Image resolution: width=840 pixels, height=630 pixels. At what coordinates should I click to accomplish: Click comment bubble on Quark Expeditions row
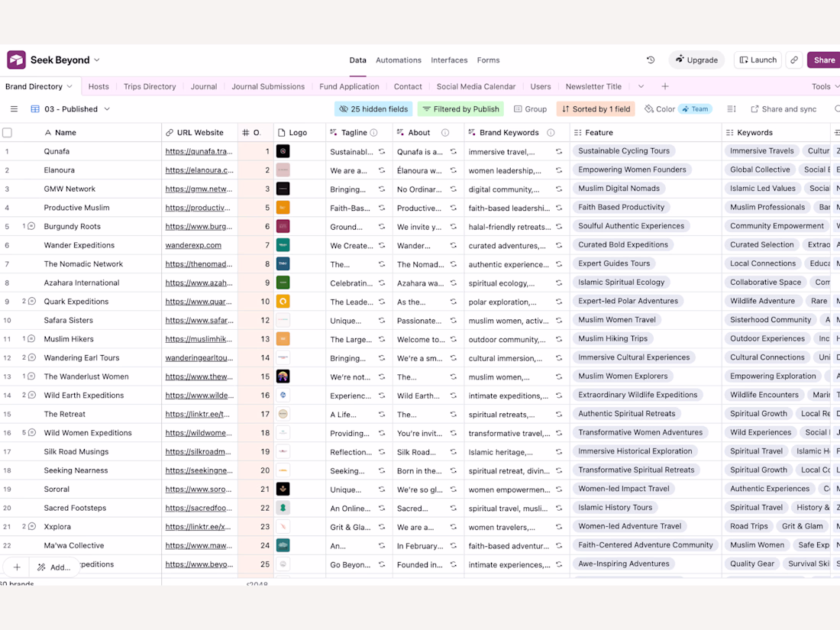click(x=31, y=301)
